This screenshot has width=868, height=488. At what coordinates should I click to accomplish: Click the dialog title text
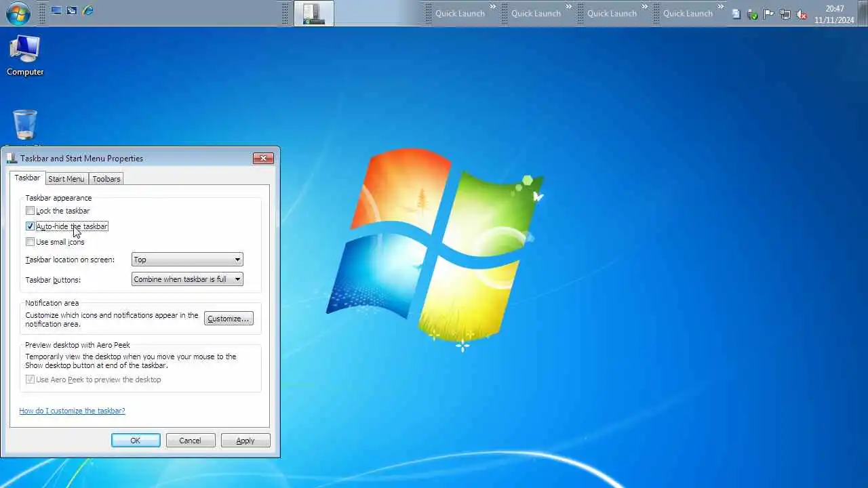[x=82, y=159]
